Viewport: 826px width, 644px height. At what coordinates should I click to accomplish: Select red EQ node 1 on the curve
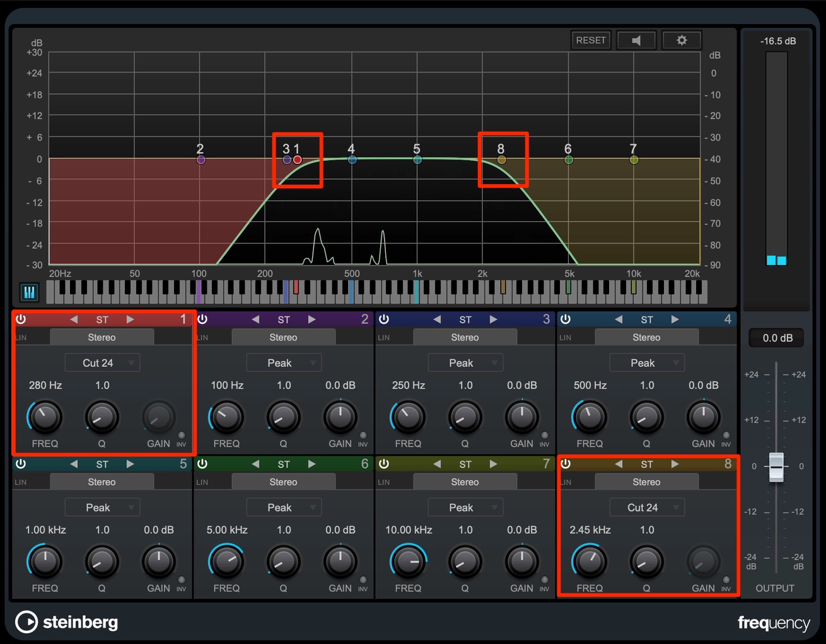(298, 160)
